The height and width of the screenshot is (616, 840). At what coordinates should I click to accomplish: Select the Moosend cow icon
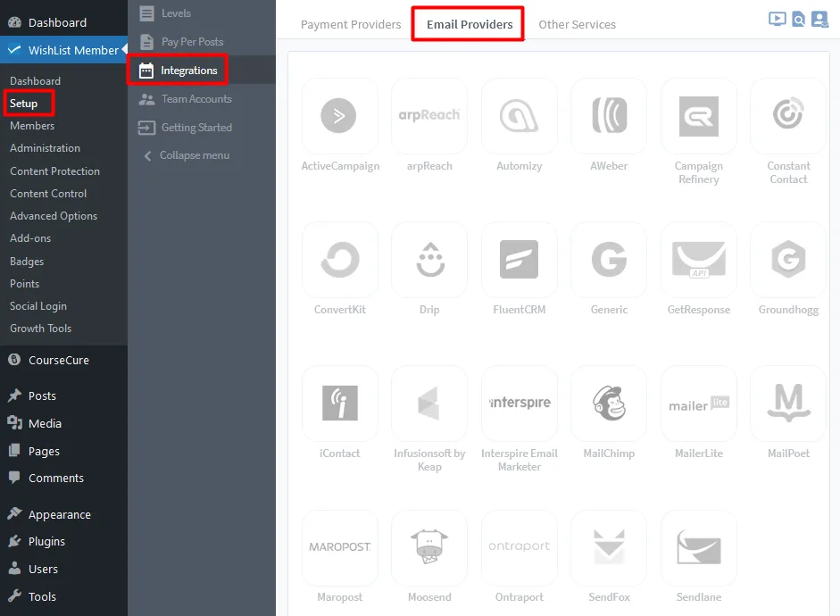429,547
